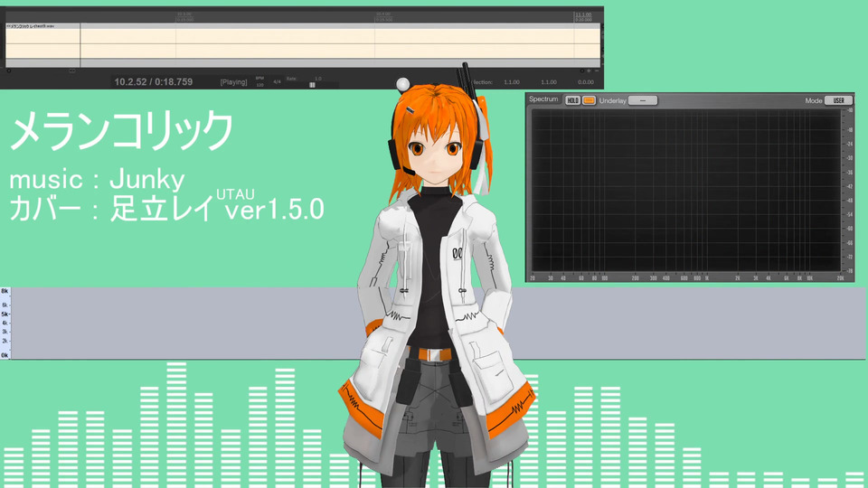
Task: Select the Spectrum tab label
Action: 543,99
